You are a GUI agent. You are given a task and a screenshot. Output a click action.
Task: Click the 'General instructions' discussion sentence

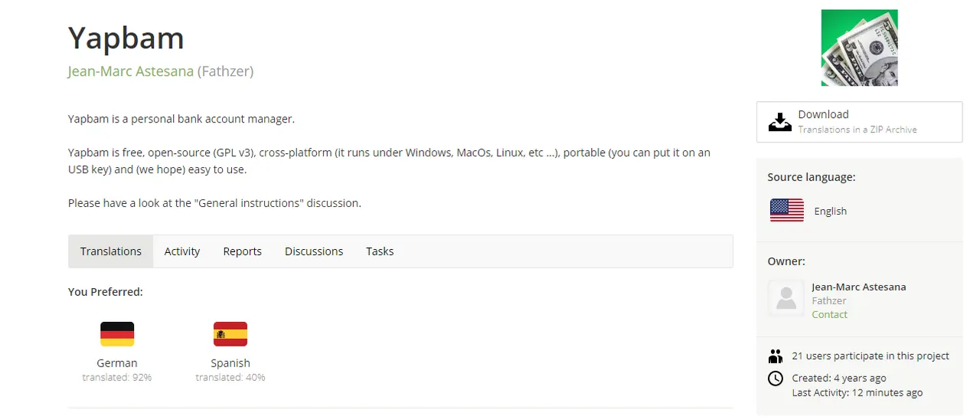click(x=214, y=203)
